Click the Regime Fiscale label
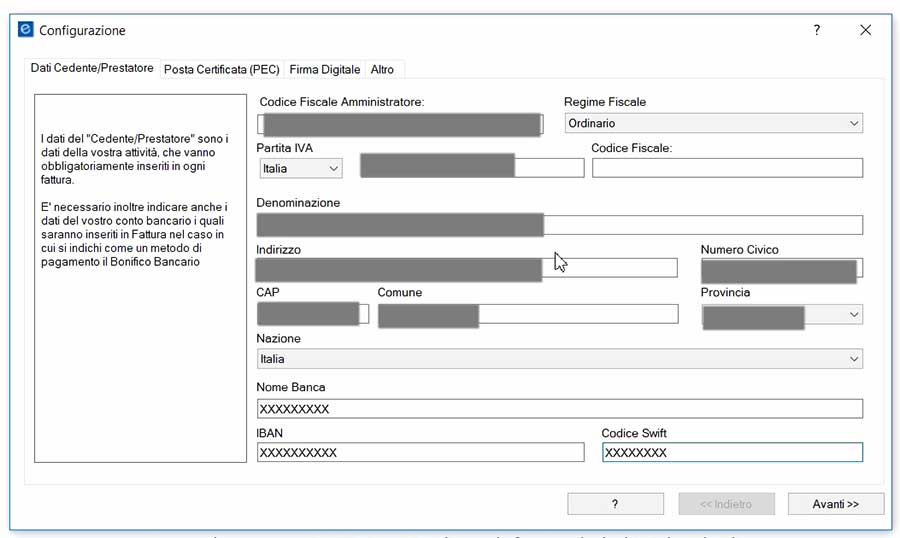Viewport: 900px width, 538px height. point(605,102)
